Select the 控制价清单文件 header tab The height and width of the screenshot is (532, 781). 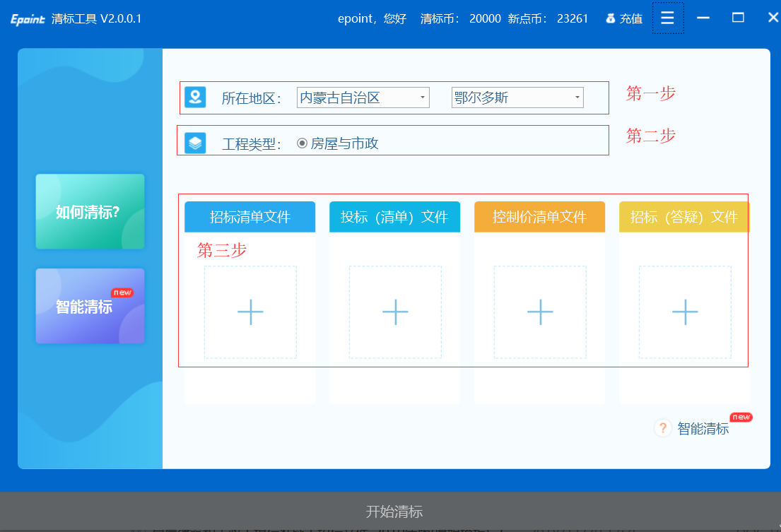click(540, 217)
